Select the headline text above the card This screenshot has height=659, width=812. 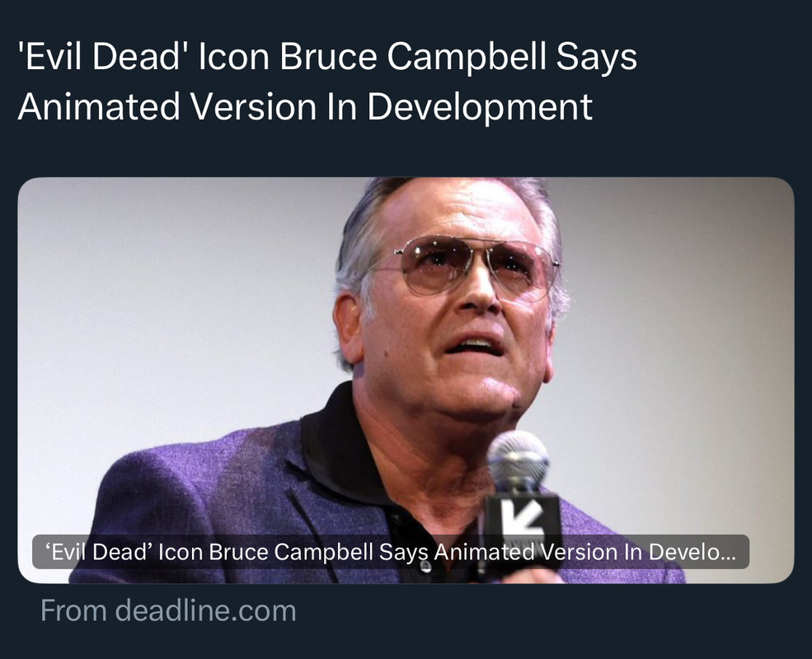pyautogui.click(x=327, y=82)
